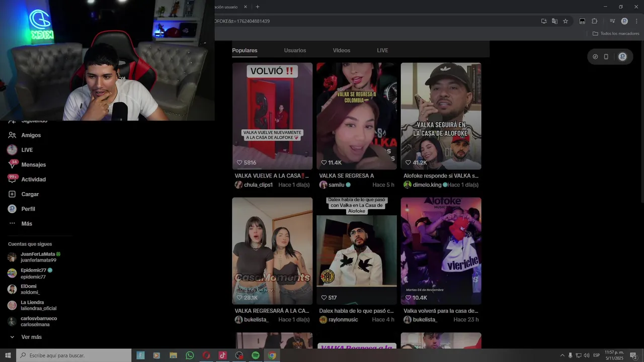Open a new browser tab
644x362 pixels.
258,7
